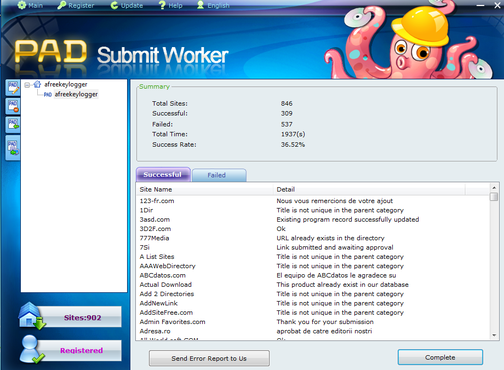Image resolution: width=504 pixels, height=370 pixels.
Task: Switch to the Successful tab
Action: 163,175
